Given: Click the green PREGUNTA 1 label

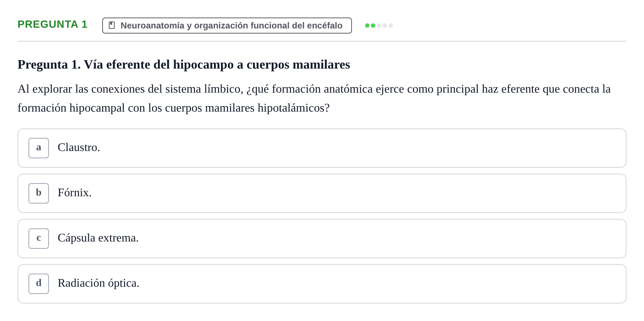Looking at the screenshot, I should [x=53, y=24].
